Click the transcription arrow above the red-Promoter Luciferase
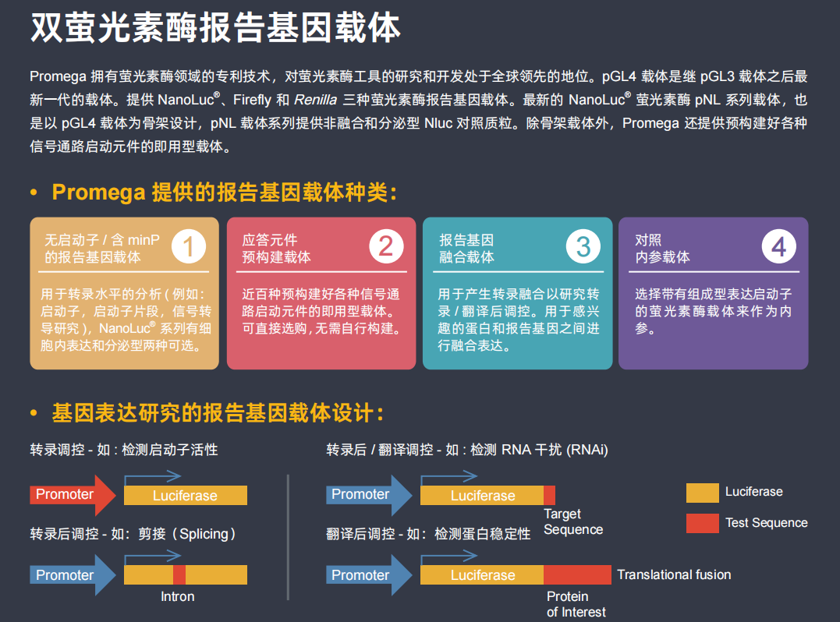The width and height of the screenshot is (840, 622). click(x=153, y=476)
